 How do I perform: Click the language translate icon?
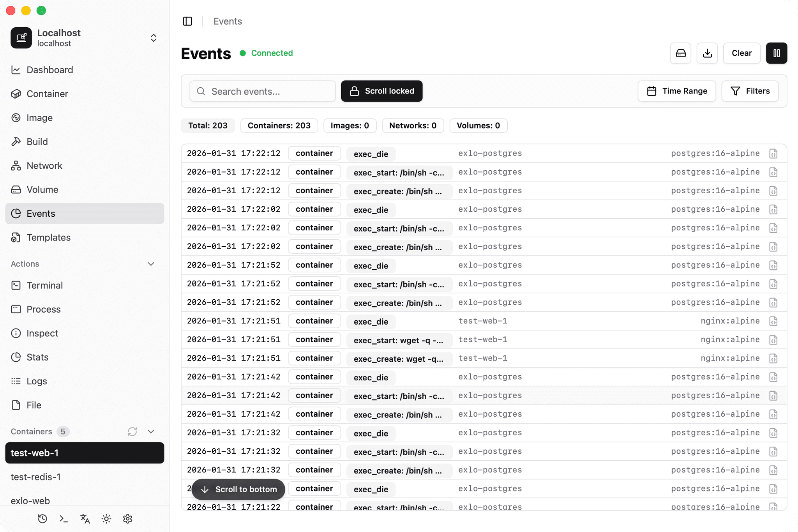[x=85, y=519]
